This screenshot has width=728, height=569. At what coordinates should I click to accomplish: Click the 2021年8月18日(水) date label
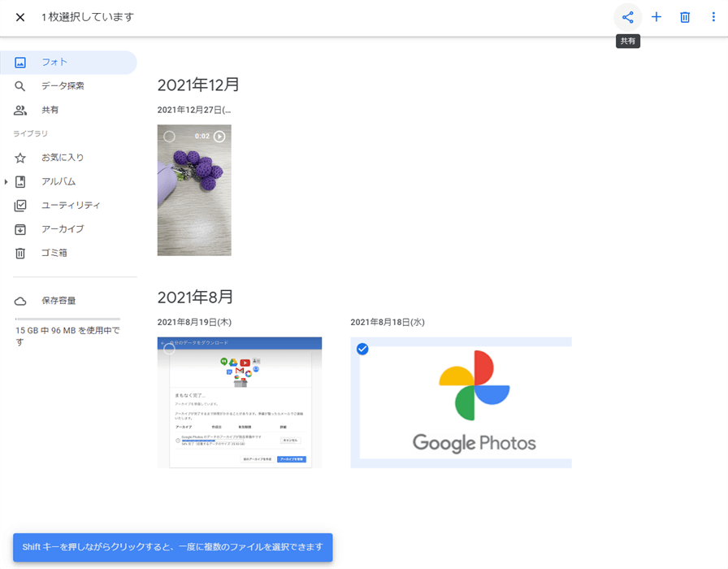[x=388, y=323]
